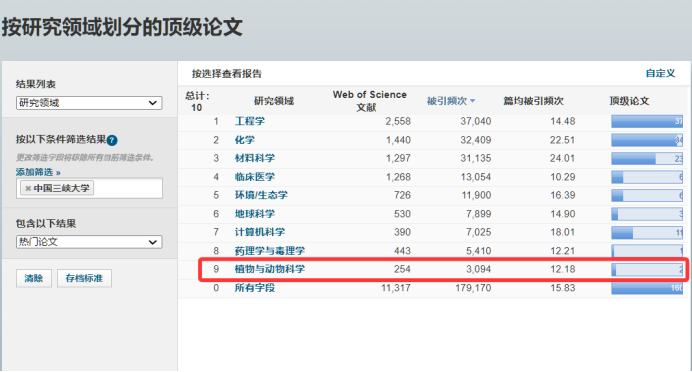Click the 篇均被引频次 column header

[534, 101]
